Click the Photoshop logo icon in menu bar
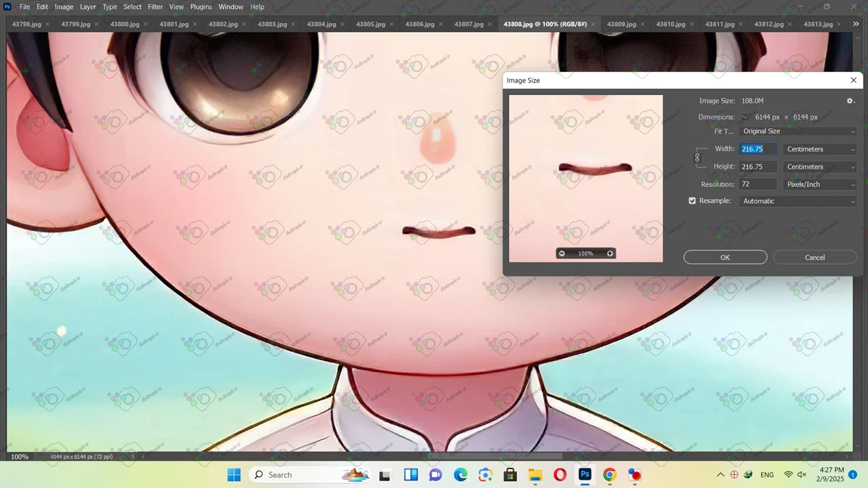Screen dimensions: 868x488 [7, 7]
